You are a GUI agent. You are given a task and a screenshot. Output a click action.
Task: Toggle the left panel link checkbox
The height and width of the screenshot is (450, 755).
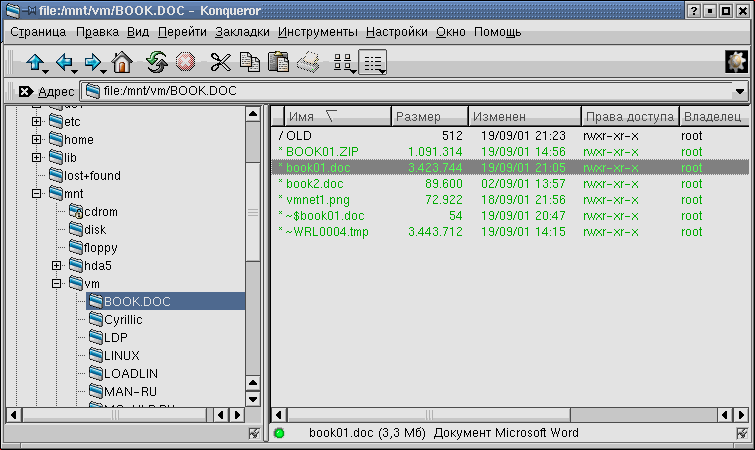pos(253,433)
